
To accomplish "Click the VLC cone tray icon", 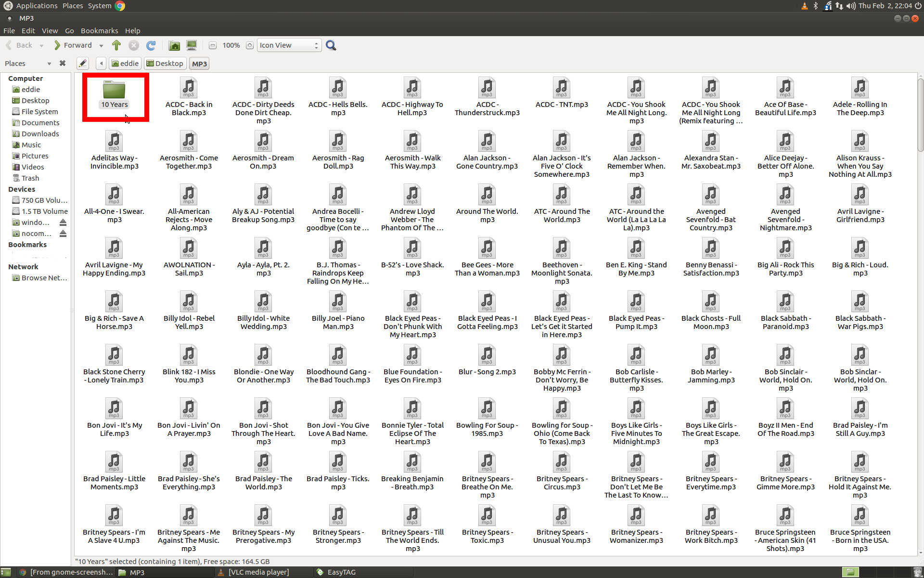I will [x=804, y=6].
